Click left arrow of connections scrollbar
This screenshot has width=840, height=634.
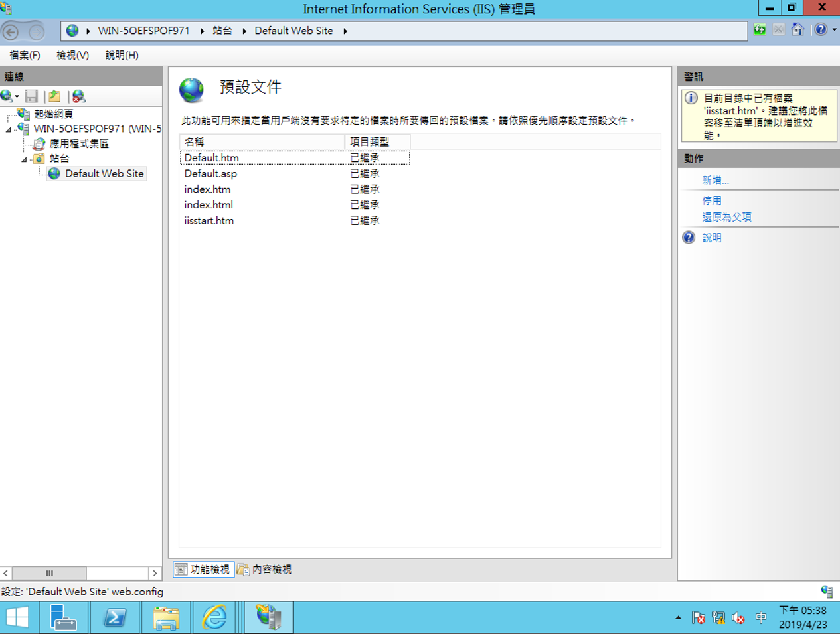[6, 573]
